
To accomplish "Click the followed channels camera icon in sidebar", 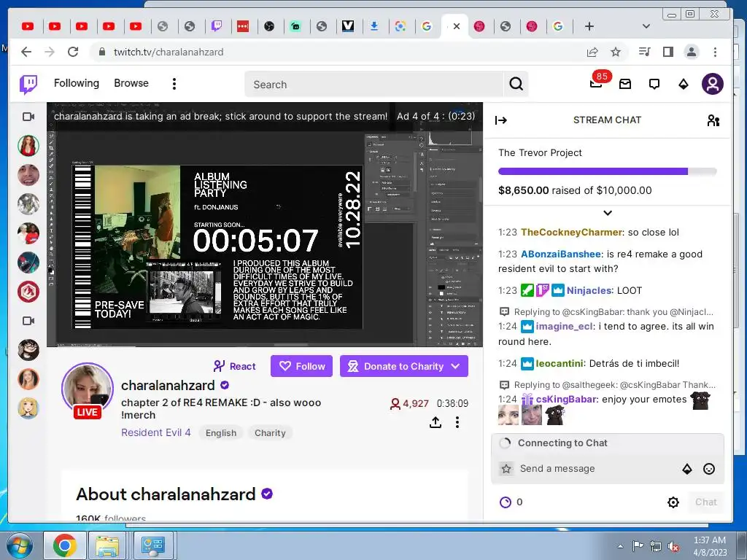I will [x=28, y=116].
